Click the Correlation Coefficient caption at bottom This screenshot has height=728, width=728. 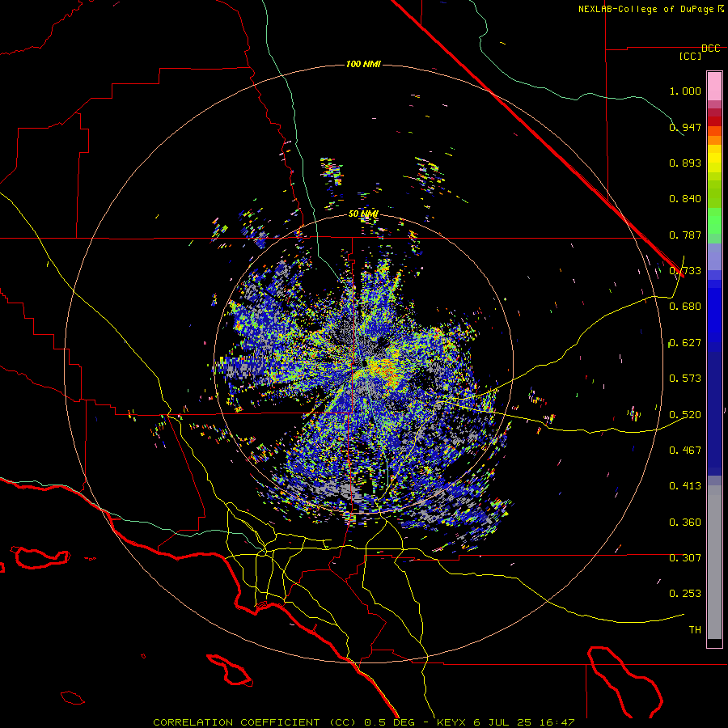coord(363,722)
